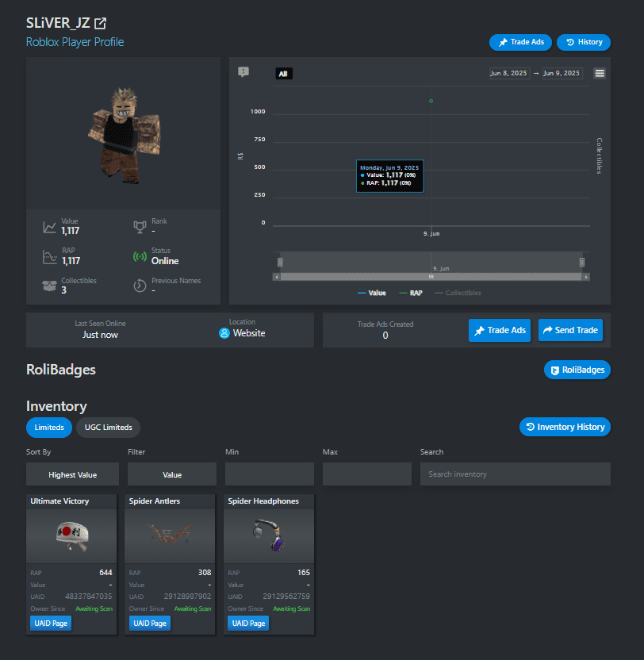Open the History button at top
Image resolution: width=644 pixels, height=660 pixels.
point(584,42)
